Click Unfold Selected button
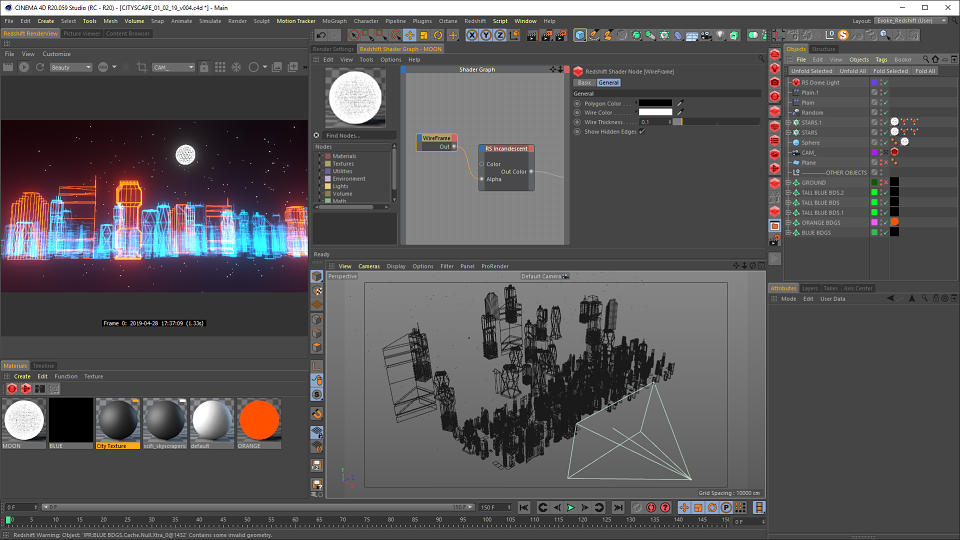Viewport: 960px width, 540px height. (811, 71)
